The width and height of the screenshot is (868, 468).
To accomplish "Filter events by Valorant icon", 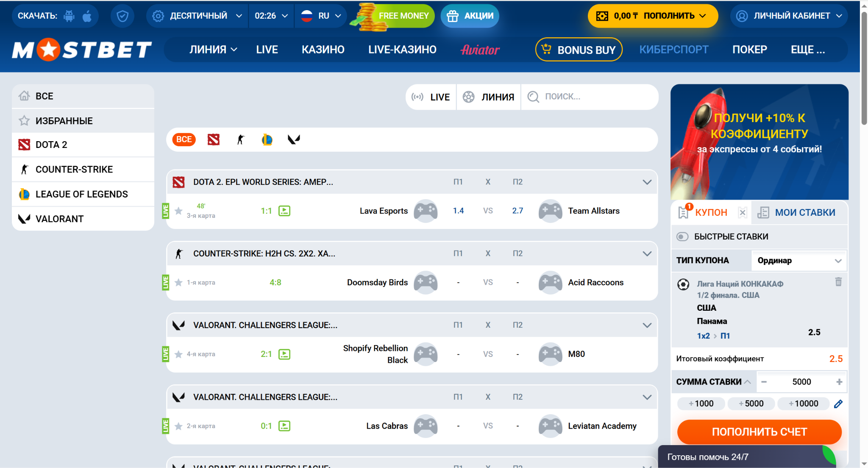I will 294,139.
